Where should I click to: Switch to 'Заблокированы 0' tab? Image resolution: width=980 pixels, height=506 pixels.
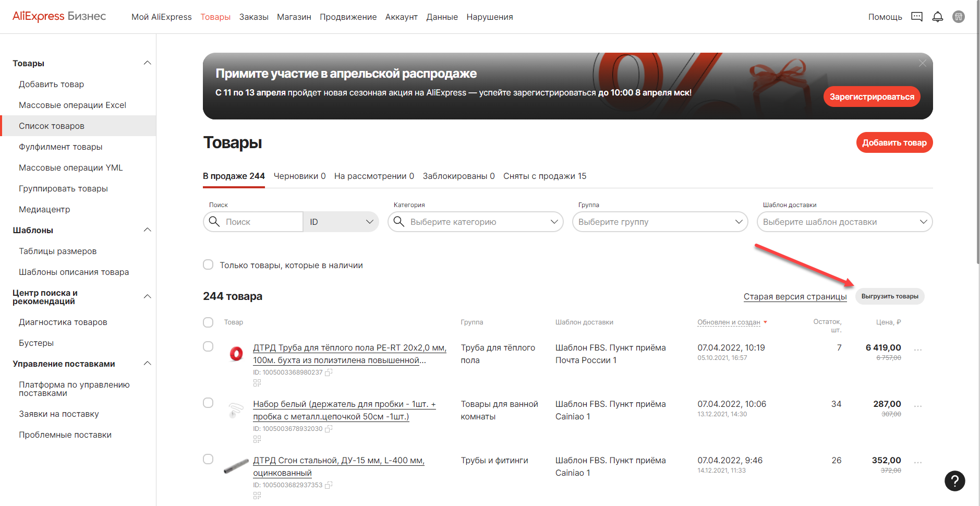(459, 176)
